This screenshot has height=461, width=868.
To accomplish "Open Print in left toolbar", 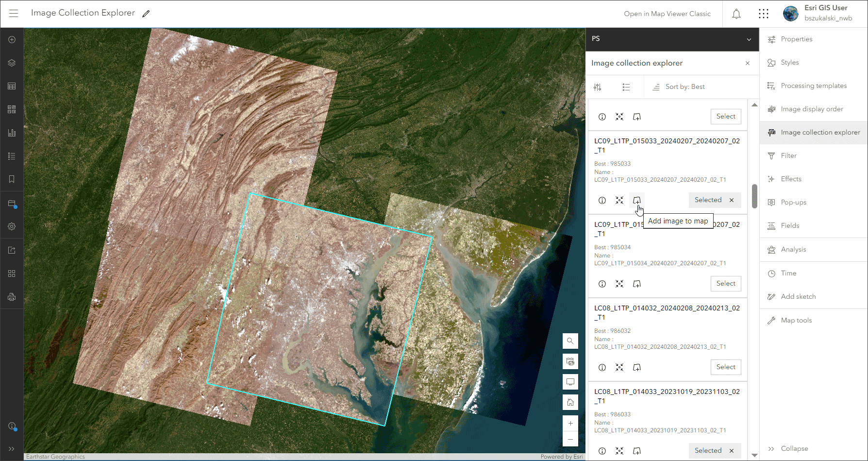I will pos(12,297).
